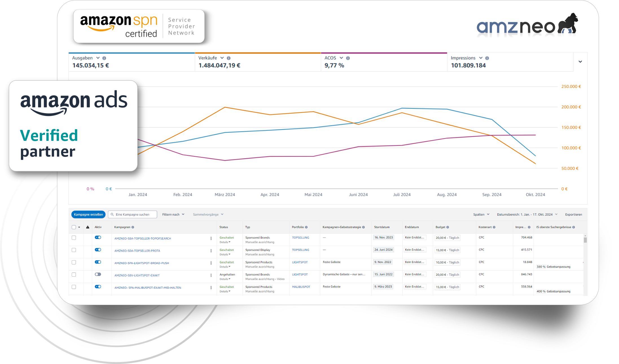Click Kampagne erstellen button
Viewport: 619px width, 364px height.
pos(88,214)
